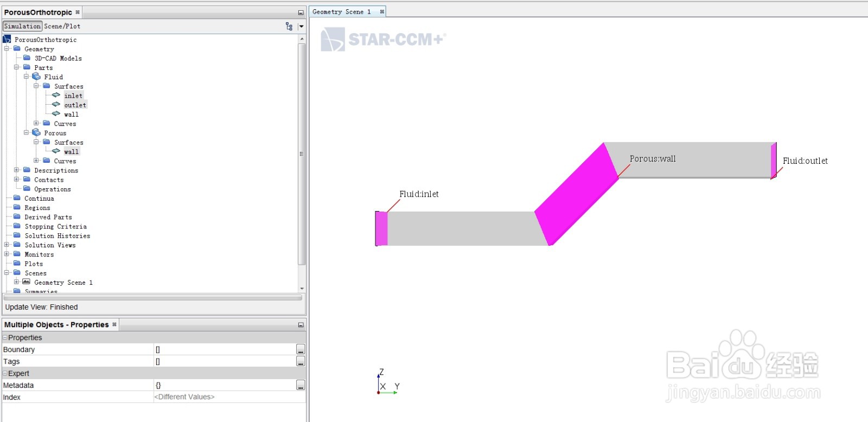Click the Operations folder icon

pos(27,188)
